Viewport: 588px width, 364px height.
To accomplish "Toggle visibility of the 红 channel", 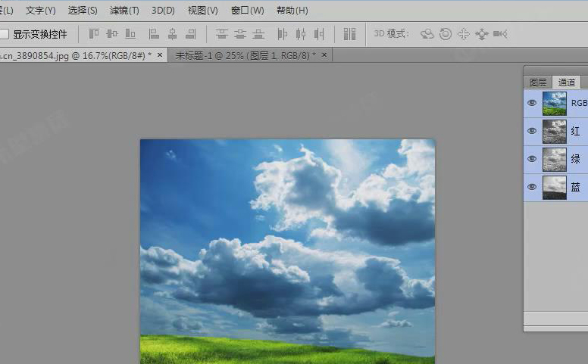I will coord(532,131).
